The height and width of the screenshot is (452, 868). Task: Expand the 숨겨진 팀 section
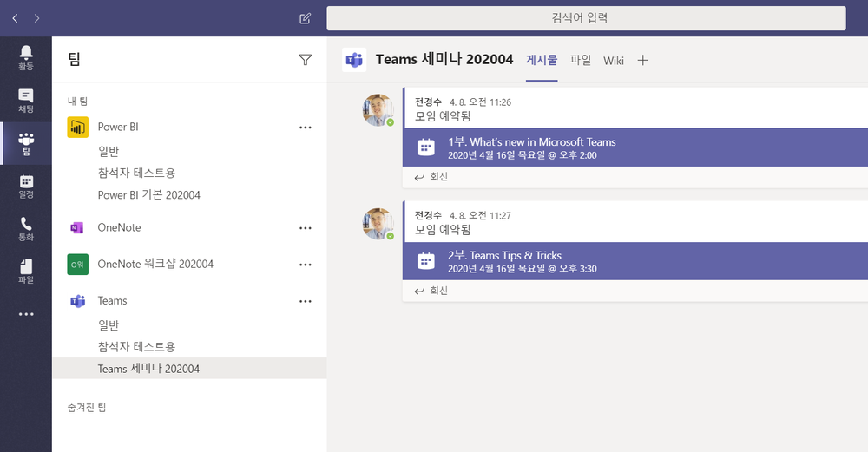point(87,407)
